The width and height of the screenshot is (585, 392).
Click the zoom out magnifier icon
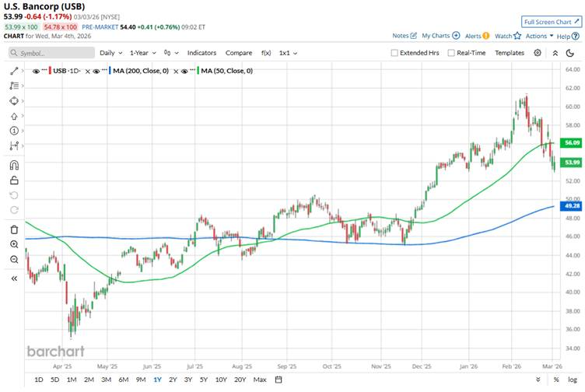(x=15, y=259)
